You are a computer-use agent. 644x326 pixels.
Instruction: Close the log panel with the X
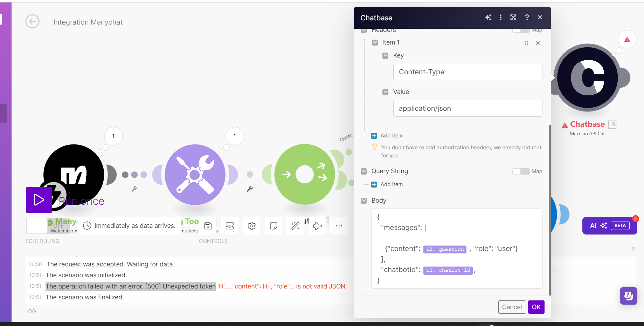[633, 248]
